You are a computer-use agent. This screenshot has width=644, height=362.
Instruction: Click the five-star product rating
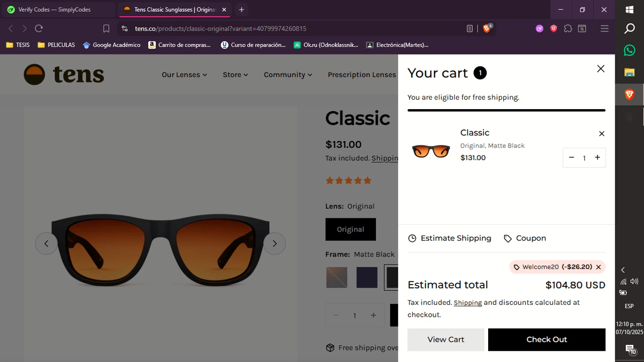(x=348, y=180)
